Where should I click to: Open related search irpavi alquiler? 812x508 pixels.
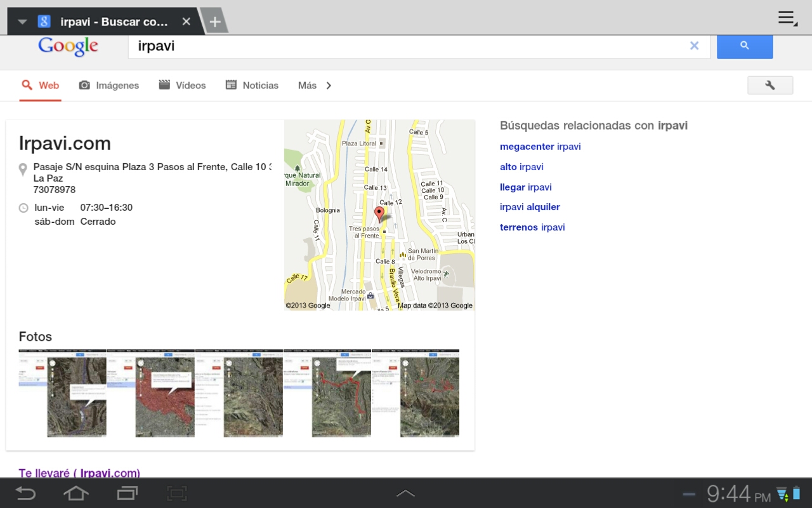(x=530, y=207)
